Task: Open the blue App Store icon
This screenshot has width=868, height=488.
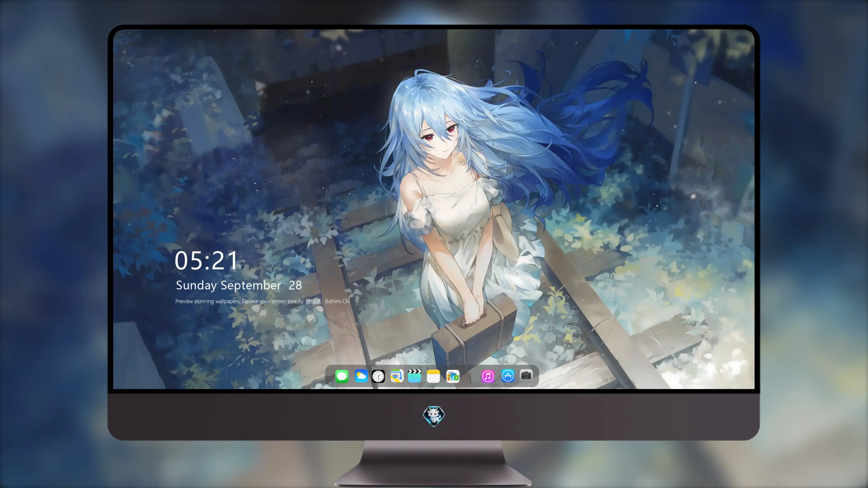Action: tap(508, 376)
